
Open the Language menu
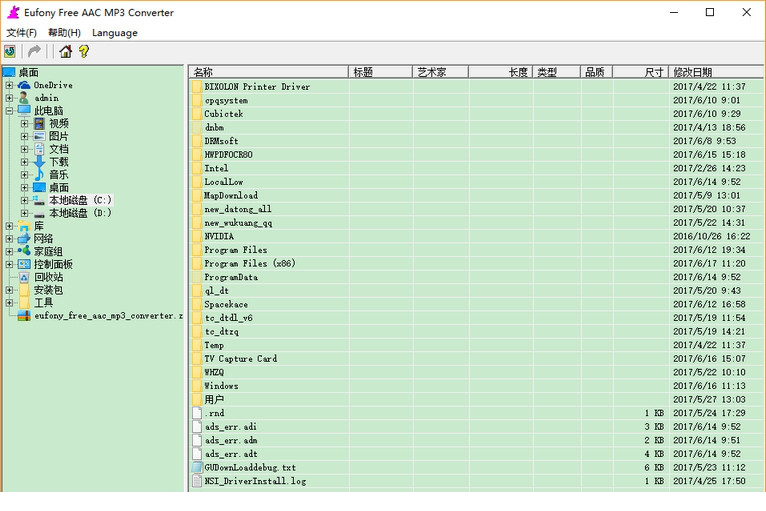115,33
